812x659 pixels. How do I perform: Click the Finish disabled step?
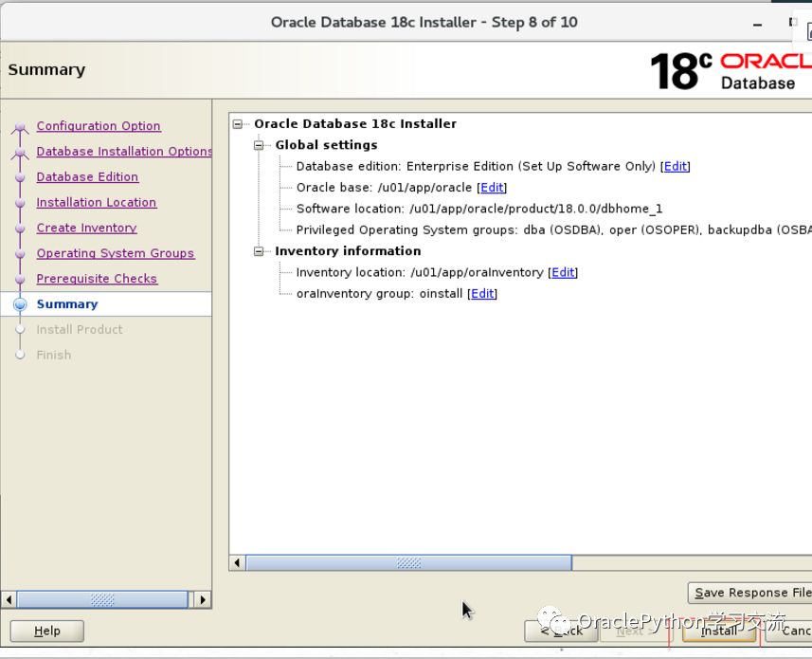[x=54, y=355]
